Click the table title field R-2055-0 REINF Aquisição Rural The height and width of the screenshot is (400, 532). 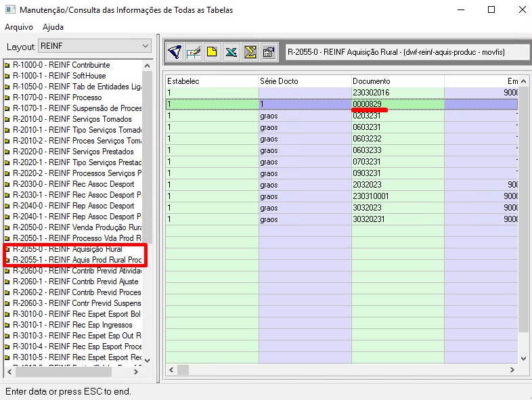407,52
